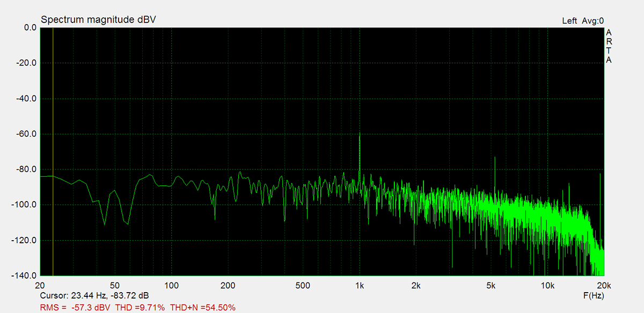The image size is (644, 313).
Task: Click the '10k' frequency axis label
Action: pyautogui.click(x=547, y=285)
